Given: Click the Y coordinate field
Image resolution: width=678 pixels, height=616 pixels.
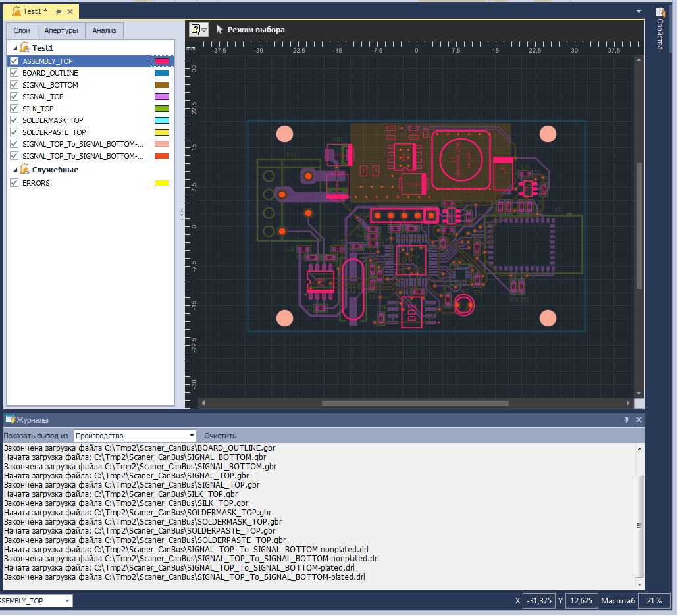Looking at the screenshot, I should pos(581,601).
